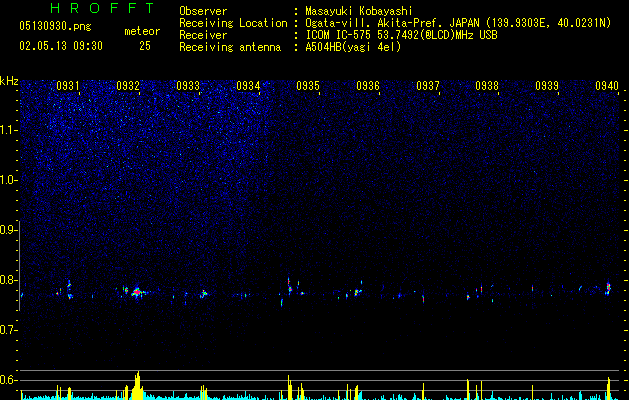Click the bright meteor echo near 0932

click(x=137, y=292)
